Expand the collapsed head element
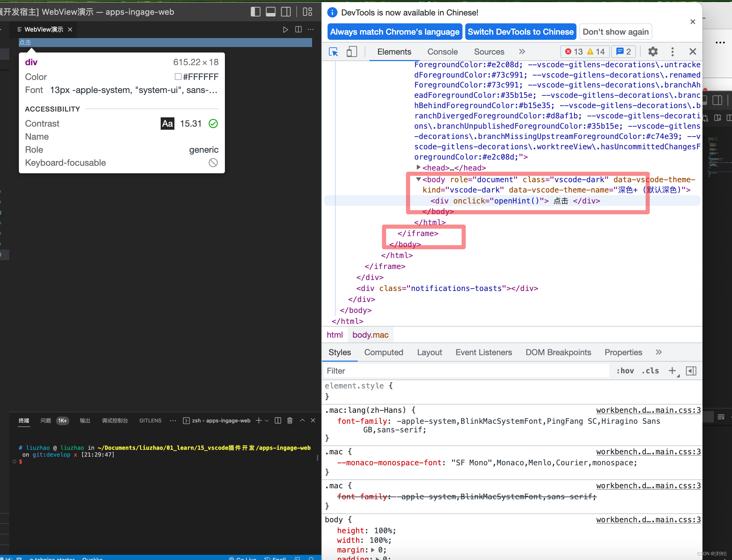This screenshot has width=732, height=560. click(418, 167)
